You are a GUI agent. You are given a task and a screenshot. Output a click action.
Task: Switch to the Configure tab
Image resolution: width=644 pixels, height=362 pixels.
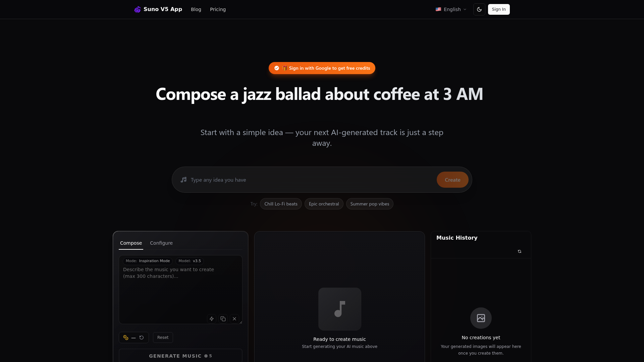click(161, 243)
